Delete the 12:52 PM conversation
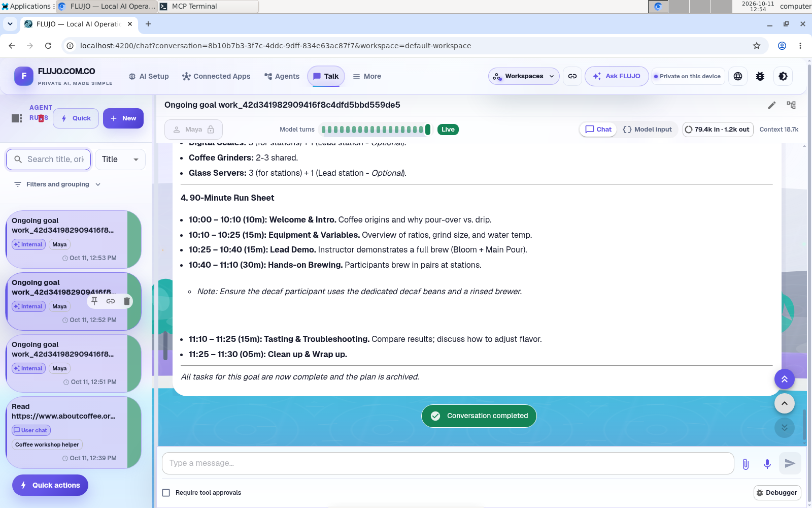812x508 pixels. (127, 301)
